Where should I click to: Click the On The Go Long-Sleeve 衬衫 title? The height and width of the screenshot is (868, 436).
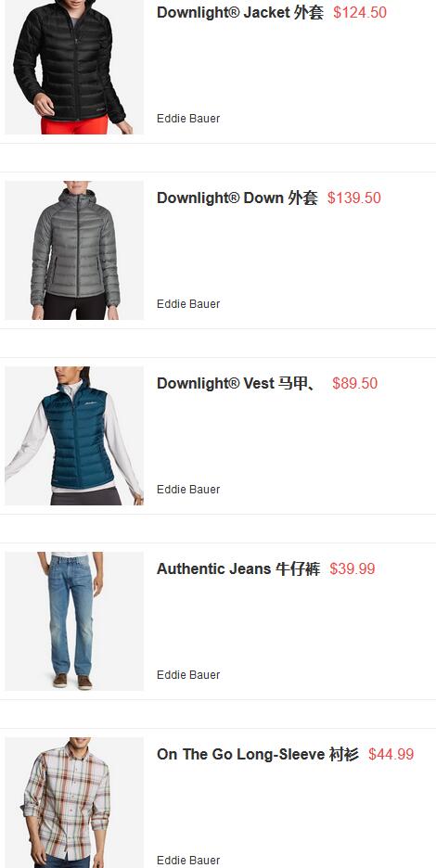tap(258, 755)
